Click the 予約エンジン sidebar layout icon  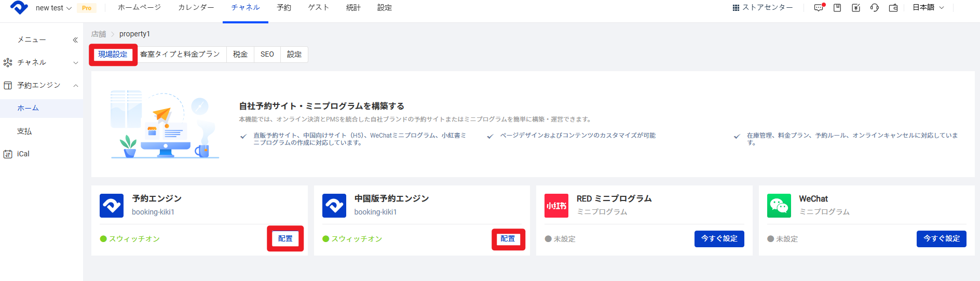pyautogui.click(x=8, y=85)
